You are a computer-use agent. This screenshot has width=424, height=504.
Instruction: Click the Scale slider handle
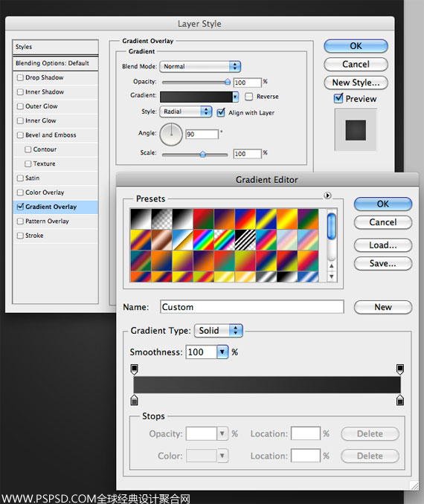tap(202, 155)
